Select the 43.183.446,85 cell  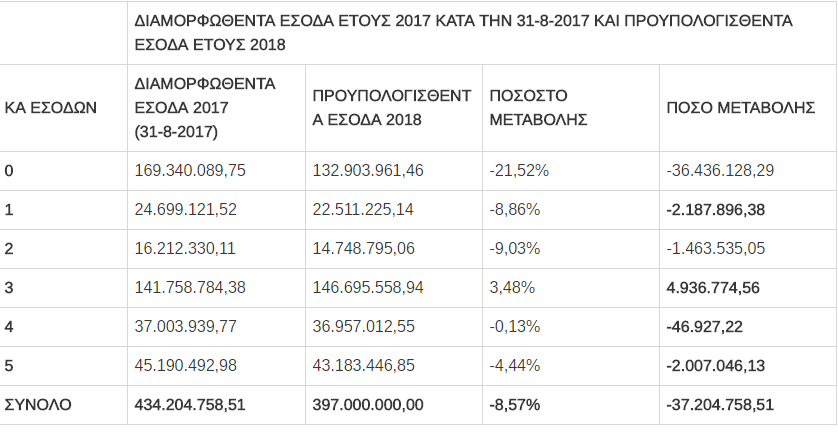(x=363, y=365)
